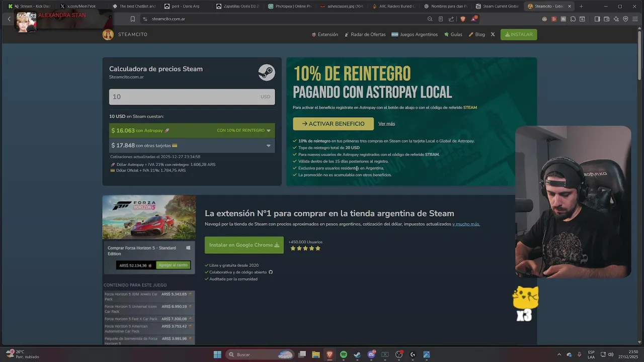Click the Steamcito extension monkey icon in toolbar
Viewport: 644px width, 362px height.
(544, 19)
